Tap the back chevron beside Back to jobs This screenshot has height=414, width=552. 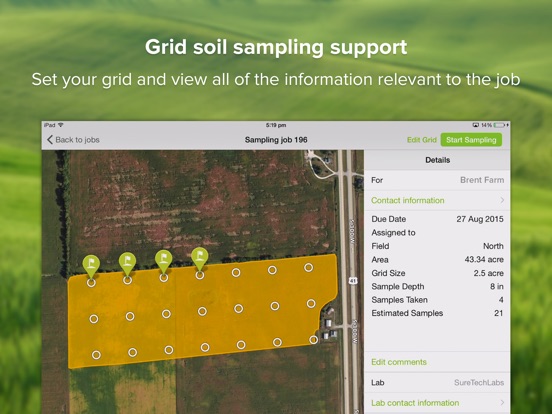coord(50,140)
